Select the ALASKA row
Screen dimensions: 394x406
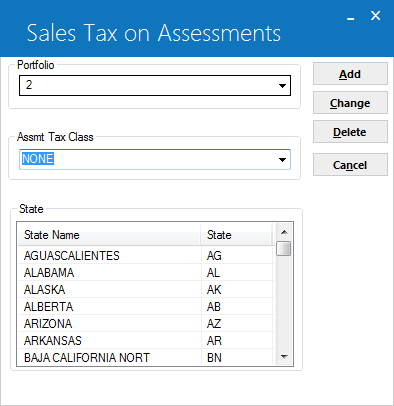tap(146, 289)
